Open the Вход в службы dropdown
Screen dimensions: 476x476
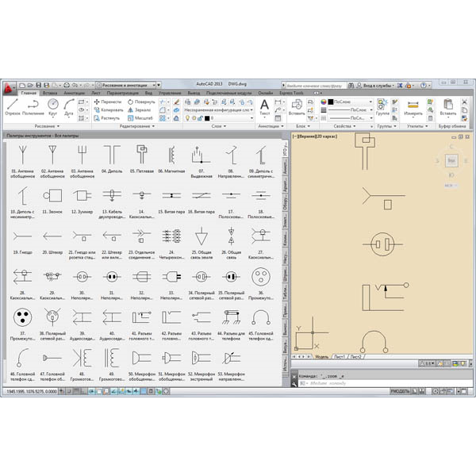(x=375, y=86)
